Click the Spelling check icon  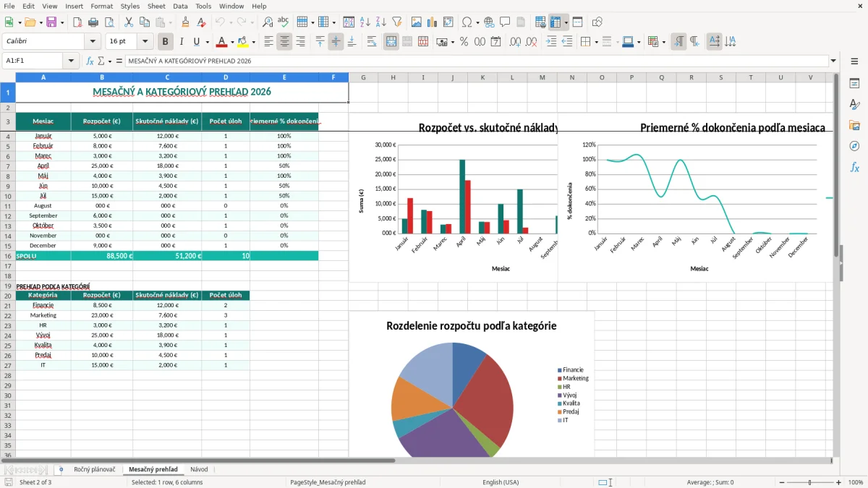click(x=283, y=22)
